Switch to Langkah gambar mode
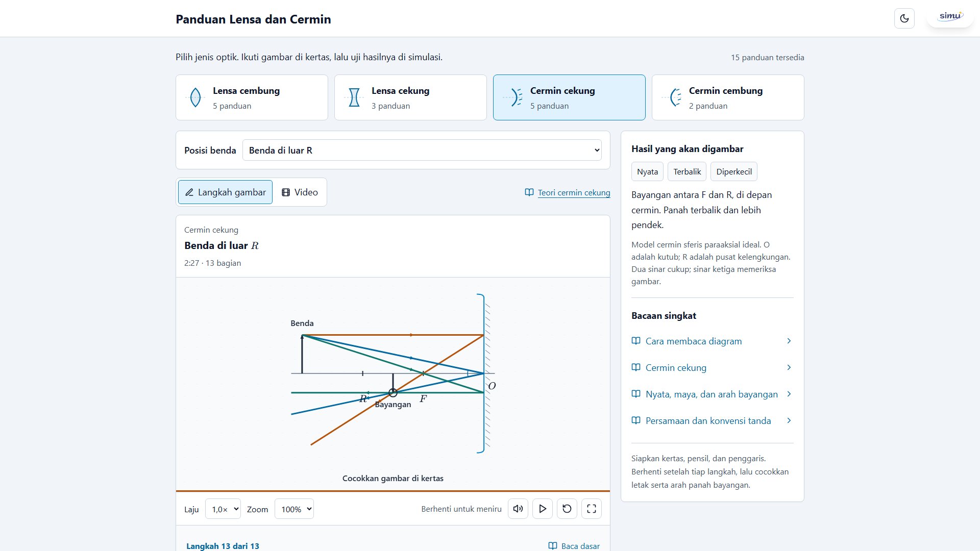 pos(225,192)
